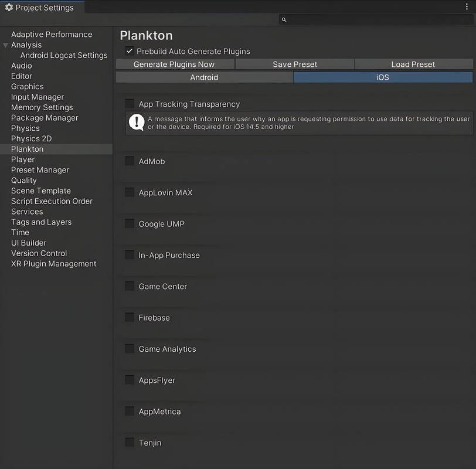Open Script Execution Order settings
This screenshot has height=469, width=476.
point(52,201)
